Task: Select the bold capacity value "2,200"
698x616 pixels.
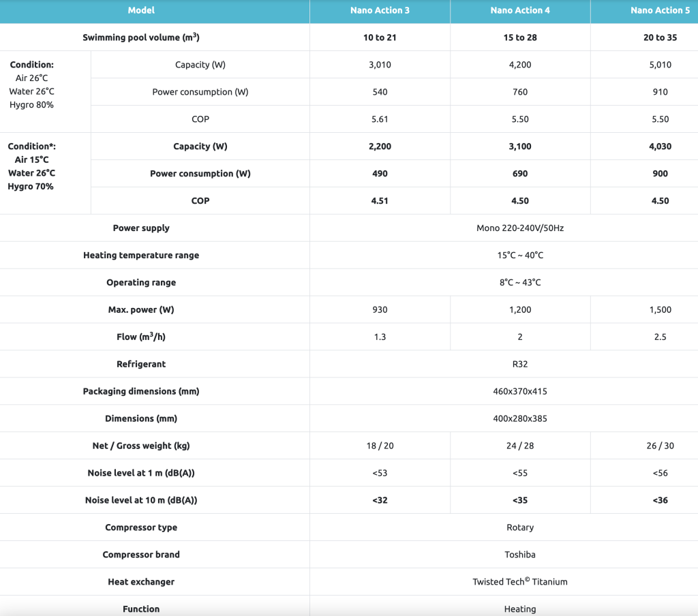Action: 380,147
